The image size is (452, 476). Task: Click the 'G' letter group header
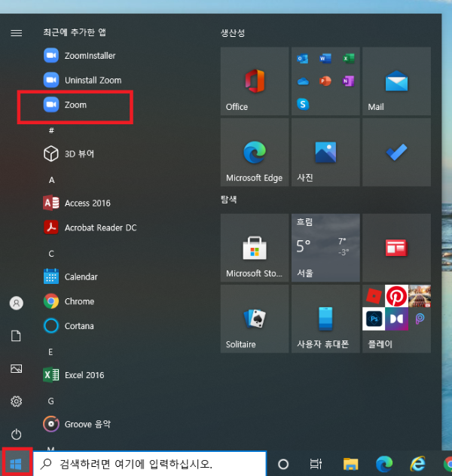51,401
